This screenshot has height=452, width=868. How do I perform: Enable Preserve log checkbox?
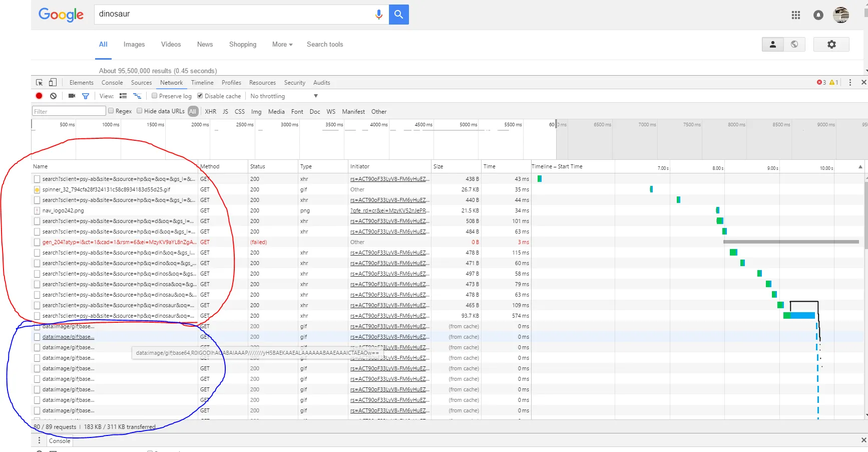point(155,96)
